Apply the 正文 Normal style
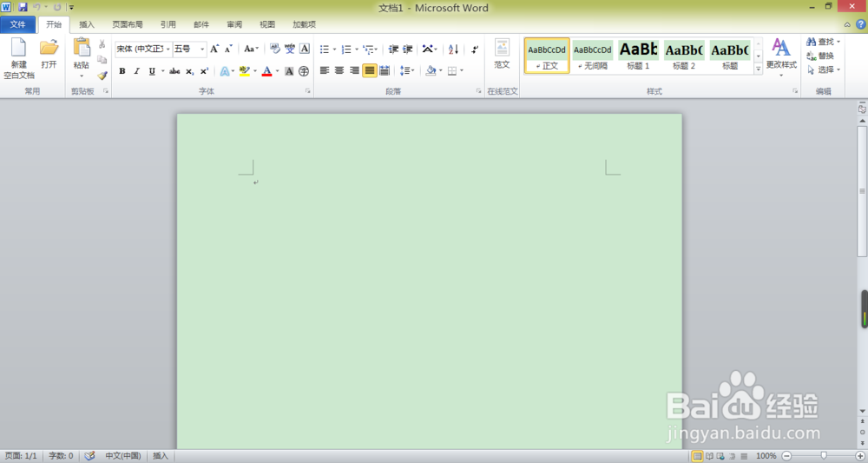The image size is (868, 463). point(547,56)
